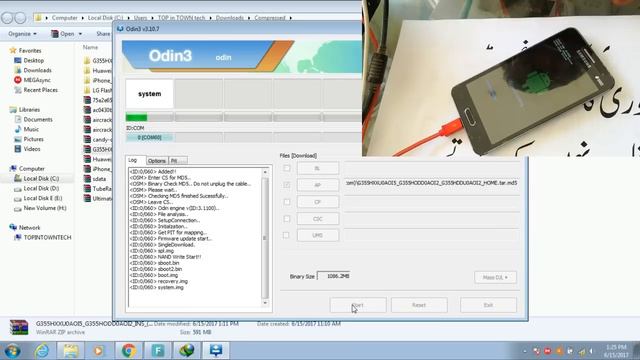The width and height of the screenshot is (640, 360).
Task: Launch Google Chrome from the taskbar
Action: click(x=129, y=351)
